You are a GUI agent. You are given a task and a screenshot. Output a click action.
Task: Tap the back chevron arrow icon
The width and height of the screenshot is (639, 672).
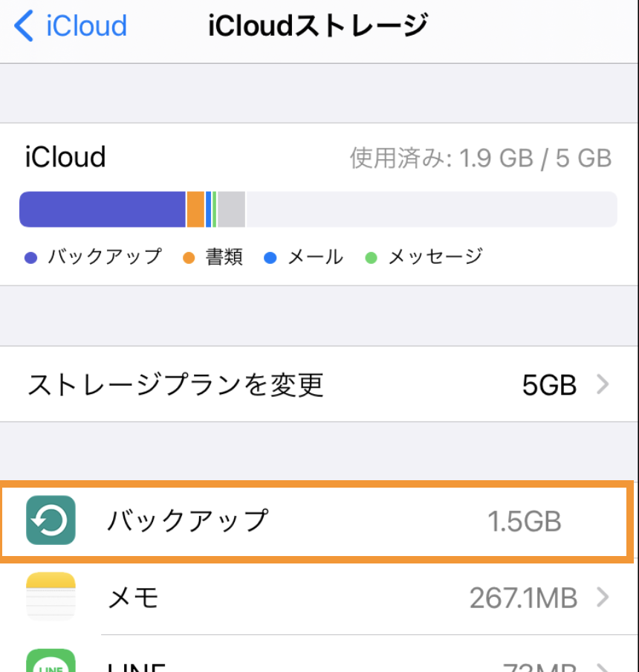(24, 26)
